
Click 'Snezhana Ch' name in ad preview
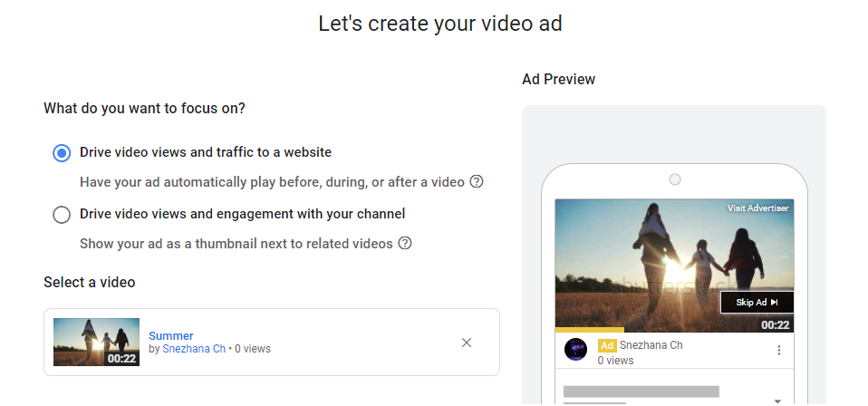coord(651,345)
